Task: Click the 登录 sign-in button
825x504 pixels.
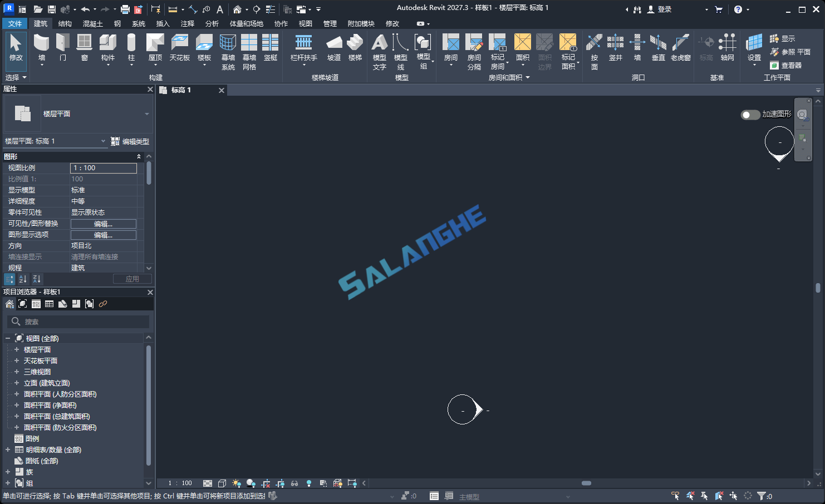Action: click(x=660, y=9)
